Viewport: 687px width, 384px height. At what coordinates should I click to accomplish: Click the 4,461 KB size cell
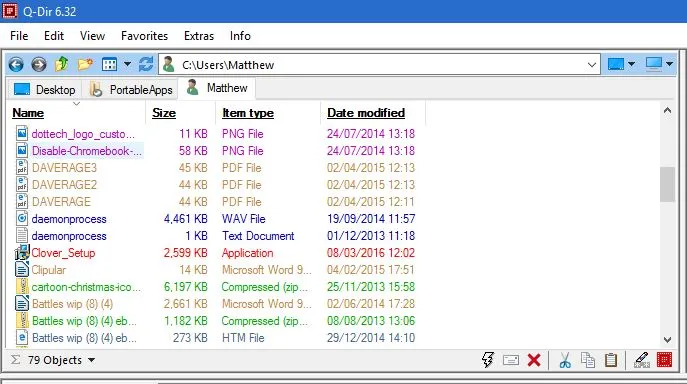click(185, 219)
